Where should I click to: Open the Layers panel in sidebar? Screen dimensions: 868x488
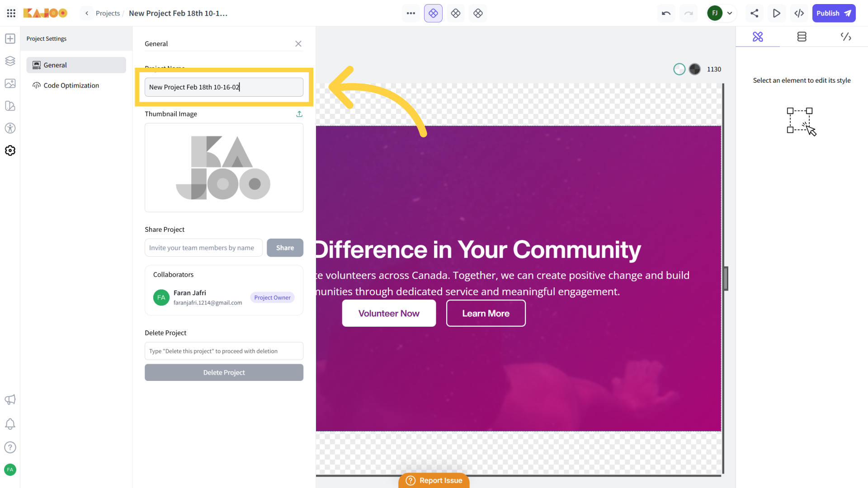(10, 61)
